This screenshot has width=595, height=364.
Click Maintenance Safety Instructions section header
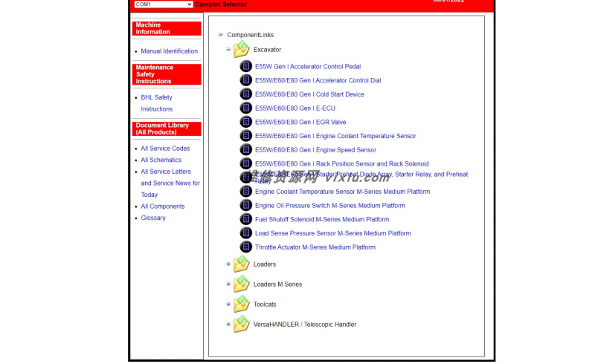point(167,74)
